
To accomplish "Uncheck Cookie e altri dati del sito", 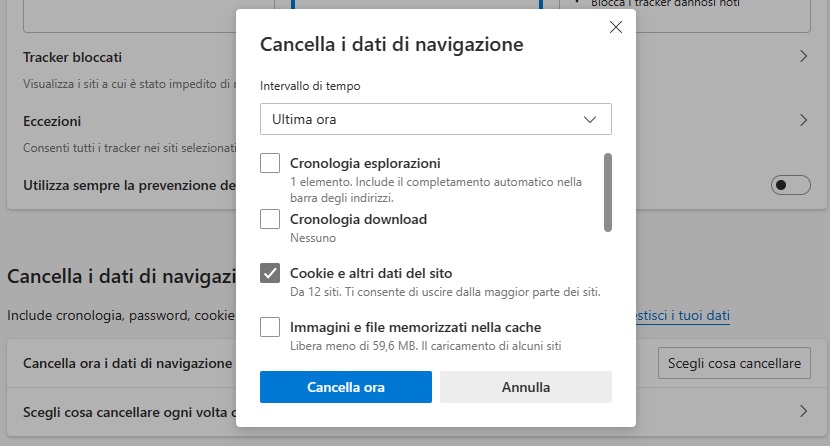I will click(x=270, y=273).
